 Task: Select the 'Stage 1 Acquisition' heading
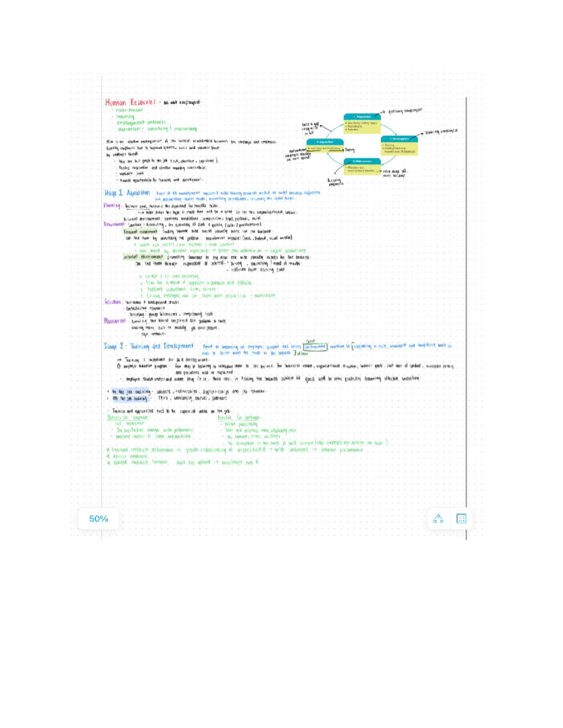[x=127, y=193]
